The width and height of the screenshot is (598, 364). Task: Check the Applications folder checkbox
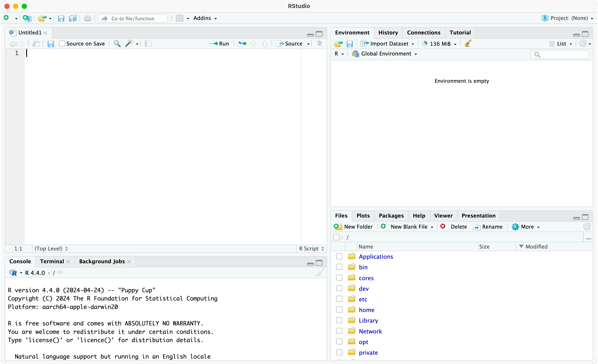tap(339, 256)
